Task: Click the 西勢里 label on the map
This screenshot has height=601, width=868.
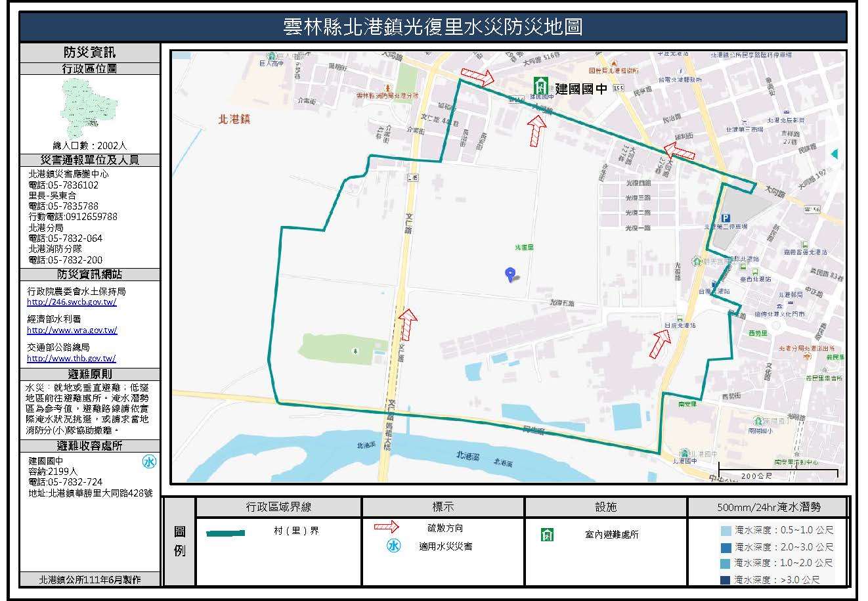Action: click(758, 333)
